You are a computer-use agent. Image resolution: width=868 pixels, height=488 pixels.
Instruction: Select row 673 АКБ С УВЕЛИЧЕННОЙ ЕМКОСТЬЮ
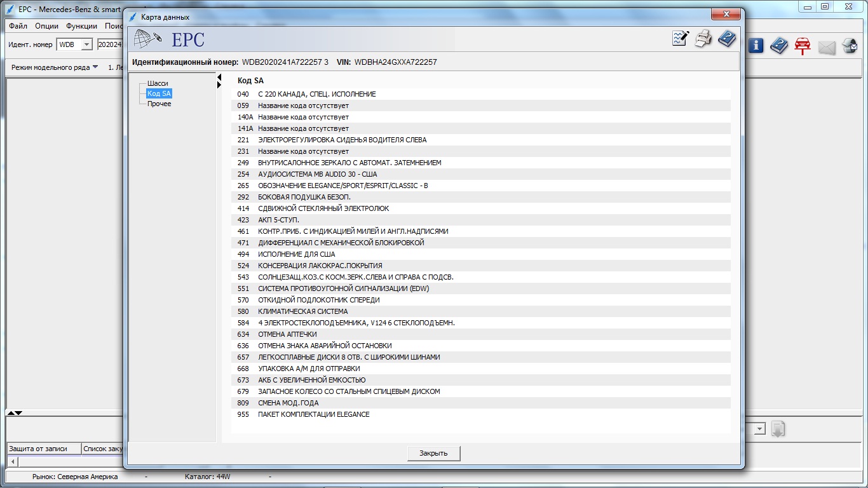pyautogui.click(x=481, y=380)
